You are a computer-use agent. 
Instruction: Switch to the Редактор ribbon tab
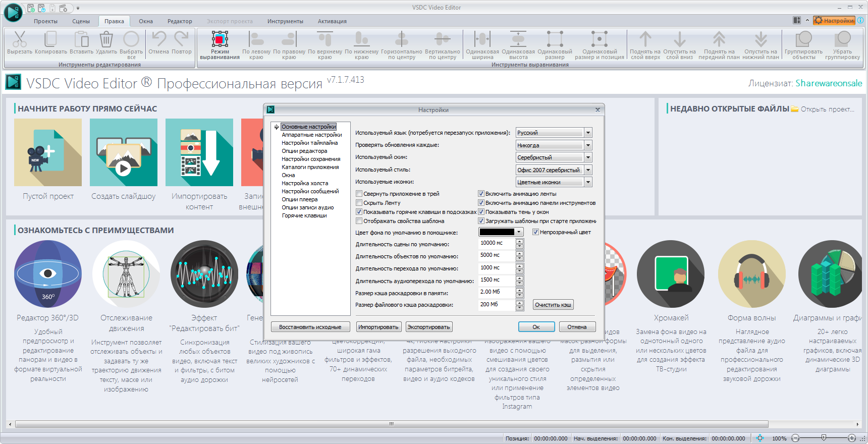pyautogui.click(x=180, y=21)
